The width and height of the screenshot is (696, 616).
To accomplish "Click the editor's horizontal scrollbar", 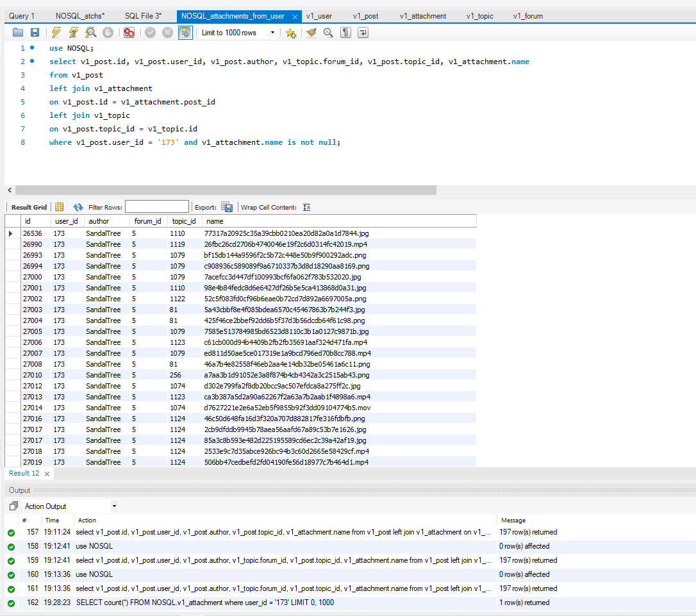I will click(x=225, y=190).
